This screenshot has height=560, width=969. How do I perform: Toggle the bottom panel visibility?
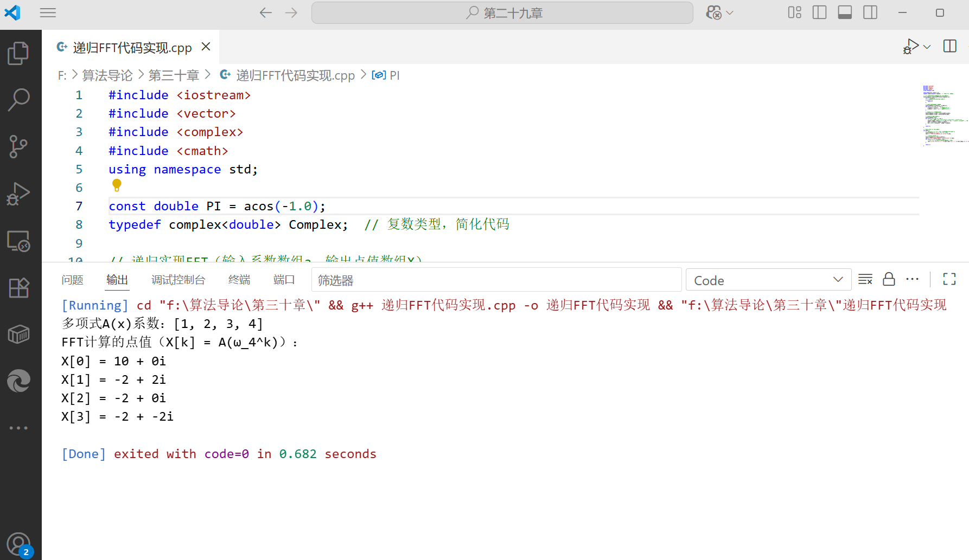coord(845,12)
